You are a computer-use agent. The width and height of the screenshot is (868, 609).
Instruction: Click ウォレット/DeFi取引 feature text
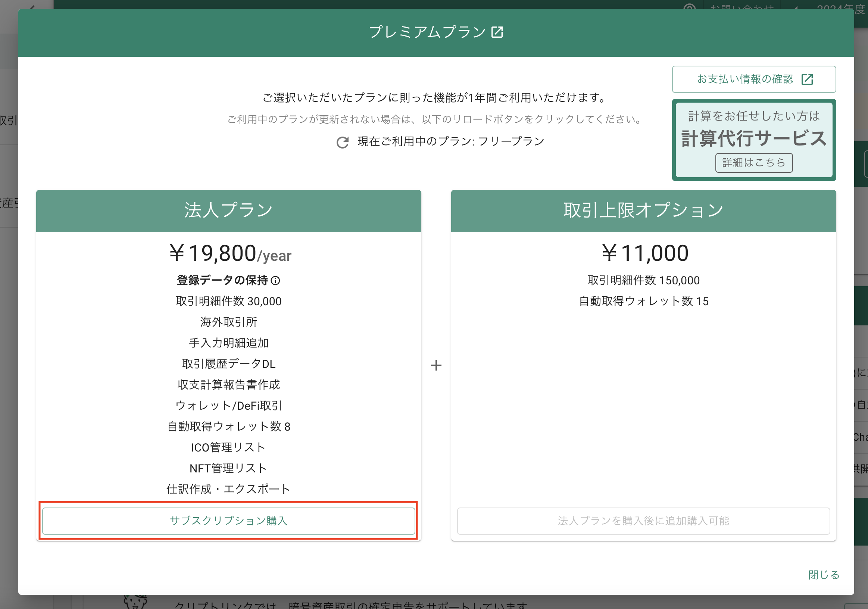[228, 406]
